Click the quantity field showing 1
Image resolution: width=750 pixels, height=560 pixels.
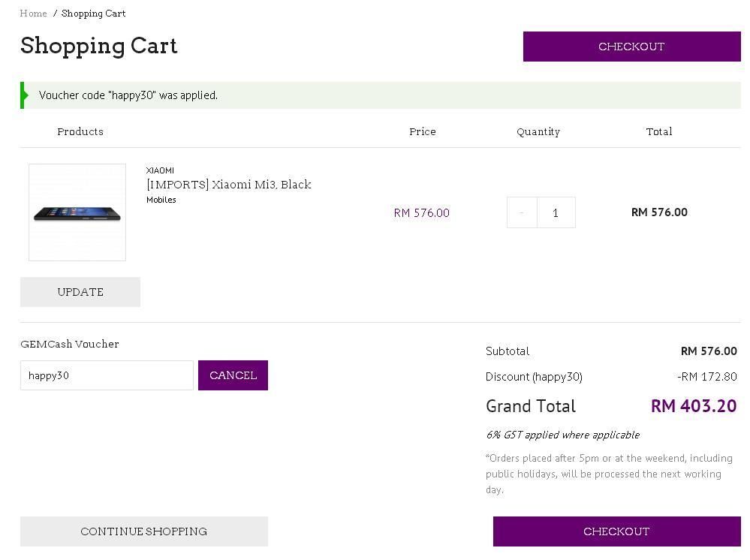[x=556, y=212]
